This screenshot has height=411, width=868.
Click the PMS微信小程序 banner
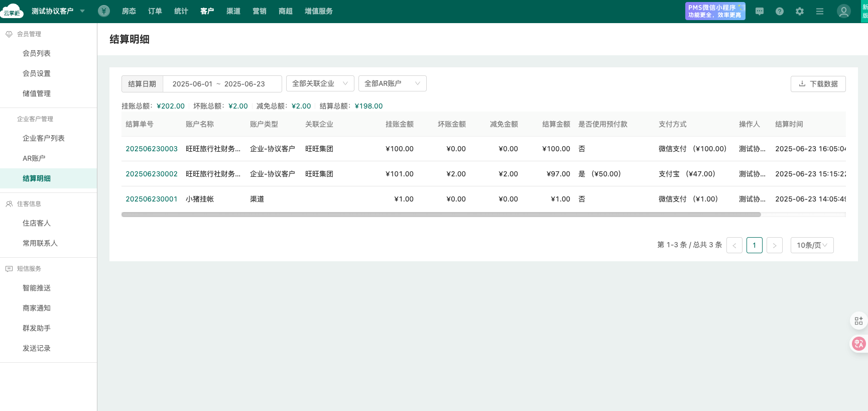715,11
